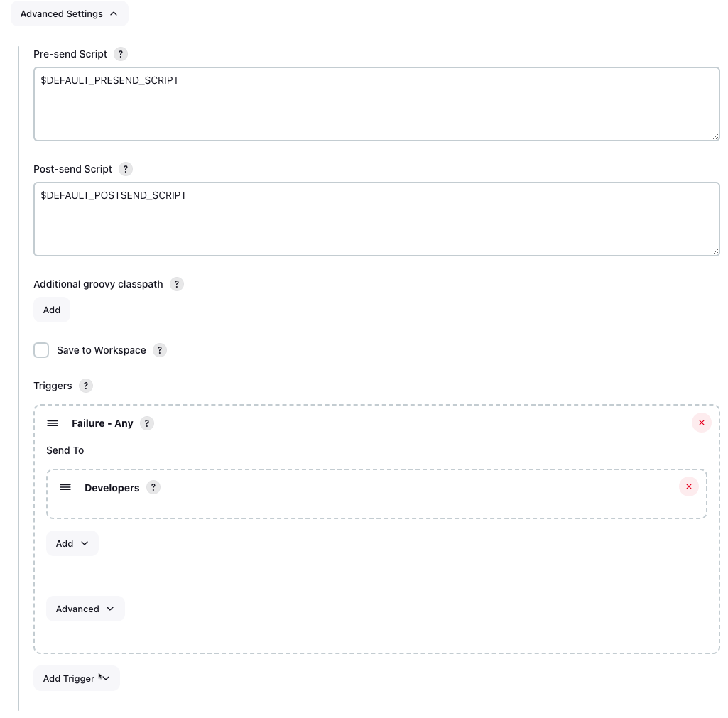Collapse the Advanced Settings section
Screen dimensions: 728x718
click(69, 14)
